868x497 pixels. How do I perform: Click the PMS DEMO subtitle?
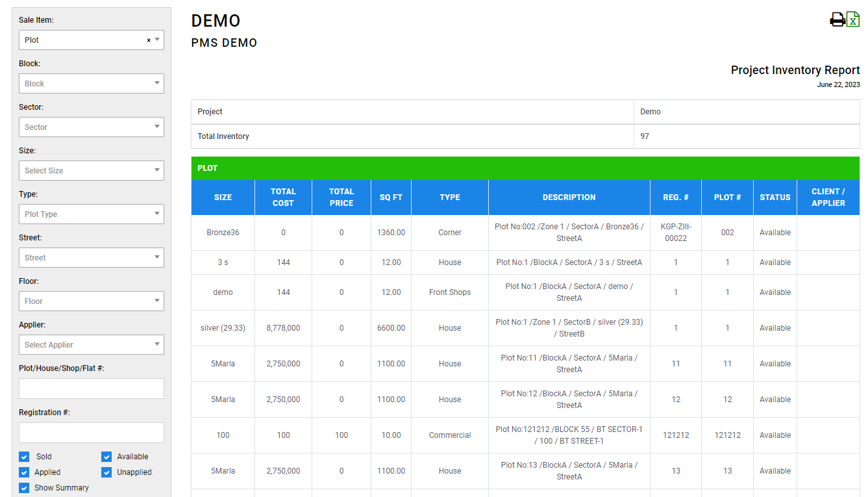(224, 43)
